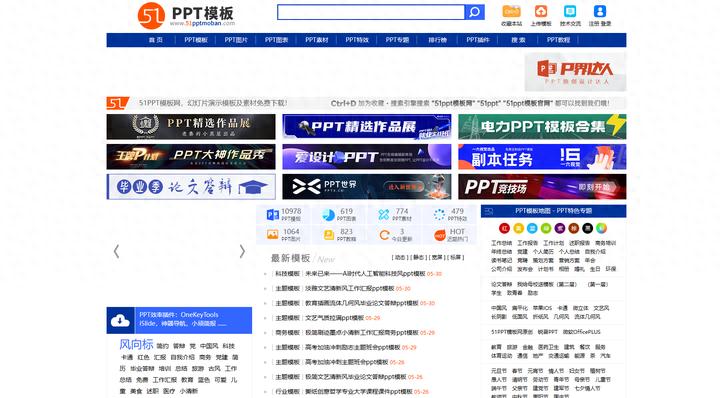Open the 774 PPT素材 icon
Image resolution: width=720 pixels, height=398 pixels.
[384, 214]
